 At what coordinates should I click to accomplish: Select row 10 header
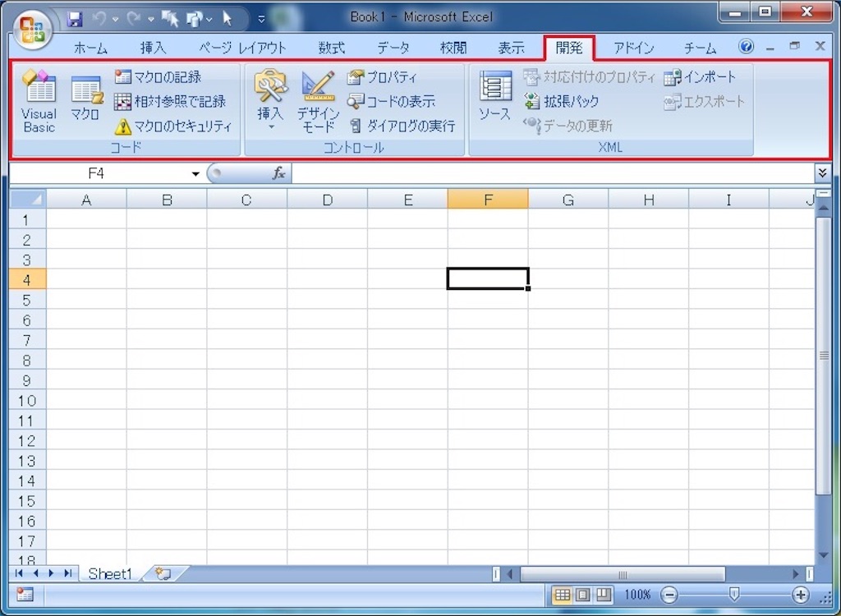(x=27, y=400)
